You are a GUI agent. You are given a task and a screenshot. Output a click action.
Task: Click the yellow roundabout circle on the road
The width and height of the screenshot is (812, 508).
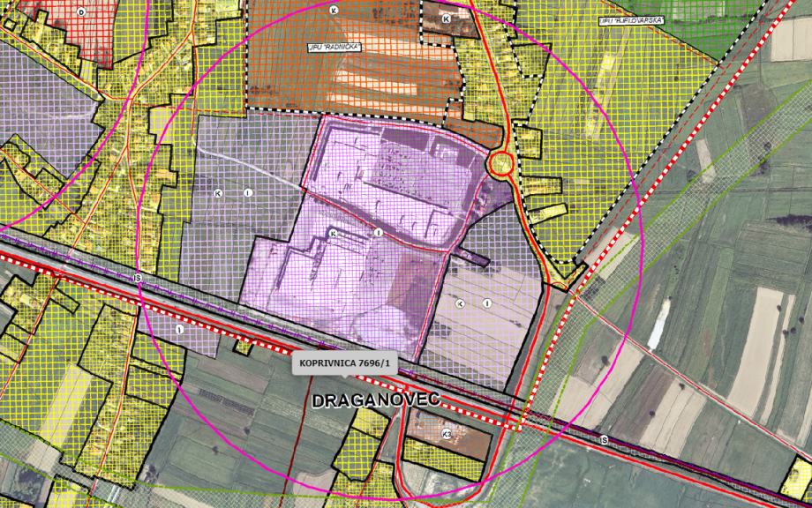pyautogui.click(x=500, y=164)
